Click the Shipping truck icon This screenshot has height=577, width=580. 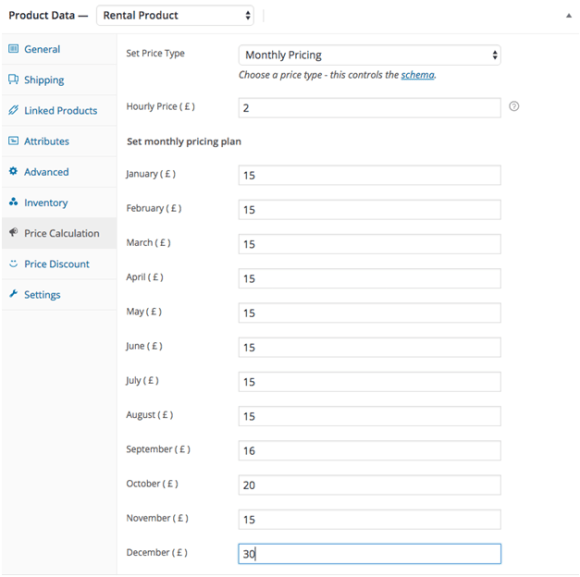13,79
